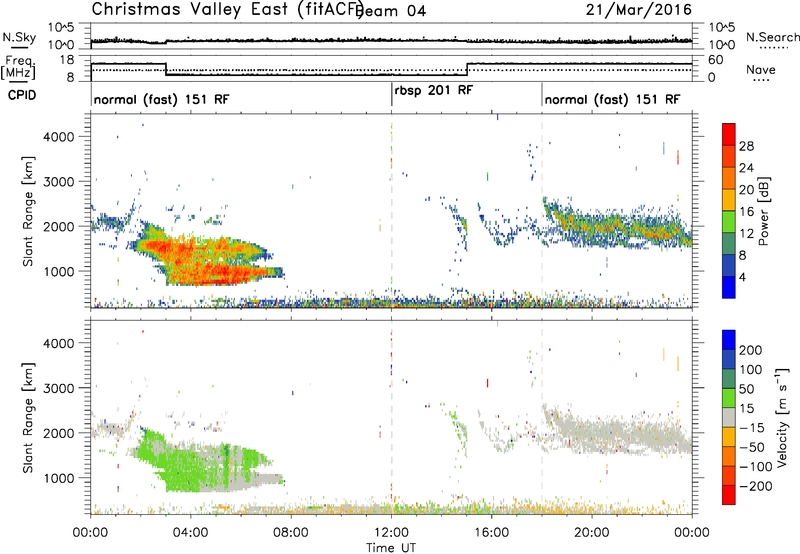
Task: Click the 'N.Sky' legend label
Action: (x=19, y=37)
